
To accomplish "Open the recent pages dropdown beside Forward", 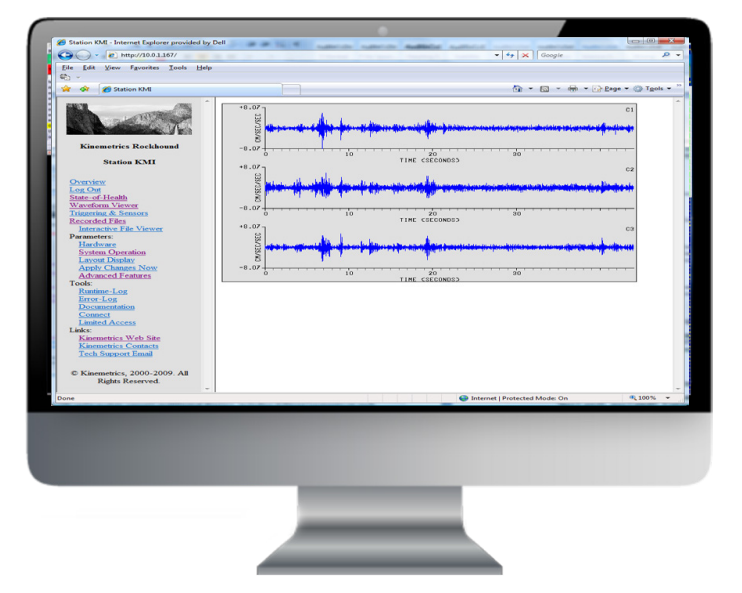I will coord(97,55).
